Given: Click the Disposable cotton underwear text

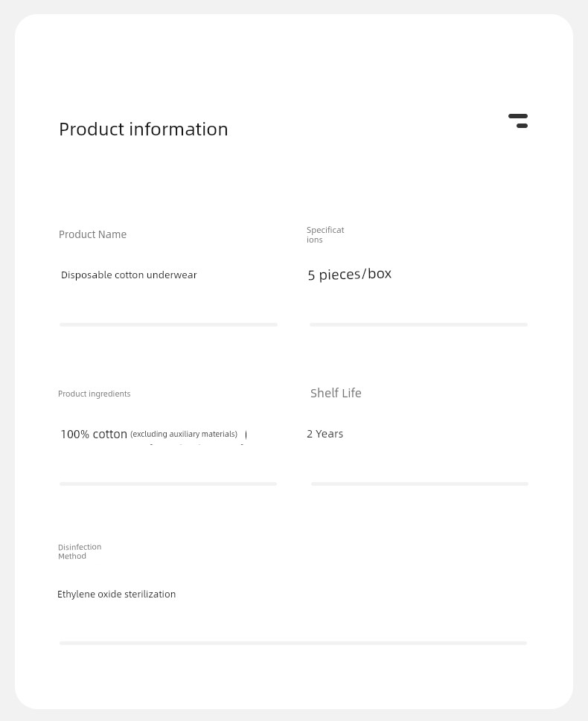Looking at the screenshot, I should coord(129,275).
